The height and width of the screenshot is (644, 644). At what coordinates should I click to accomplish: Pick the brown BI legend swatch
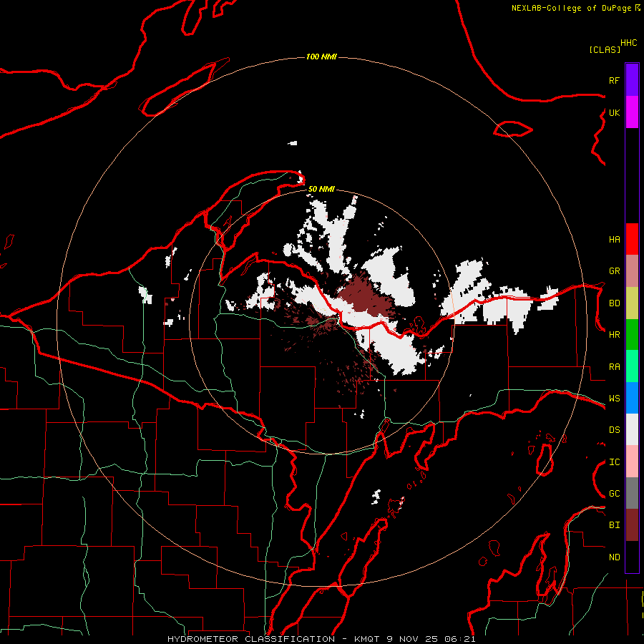[632, 525]
